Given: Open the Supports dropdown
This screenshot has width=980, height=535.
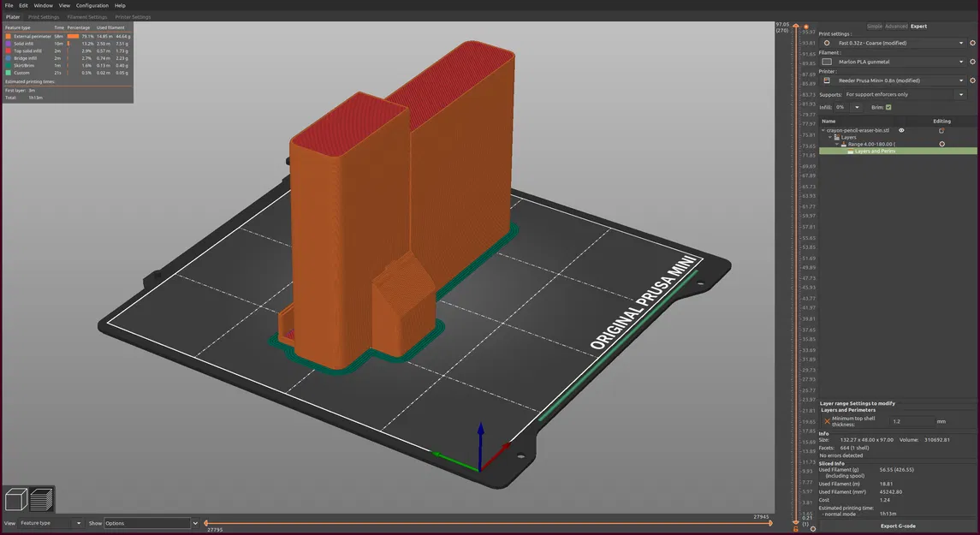Looking at the screenshot, I should coord(905,94).
